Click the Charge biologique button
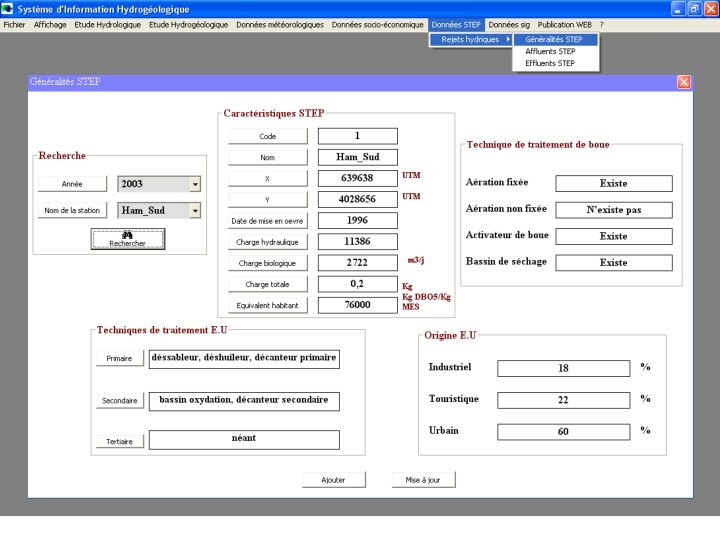720x540 pixels. (268, 263)
